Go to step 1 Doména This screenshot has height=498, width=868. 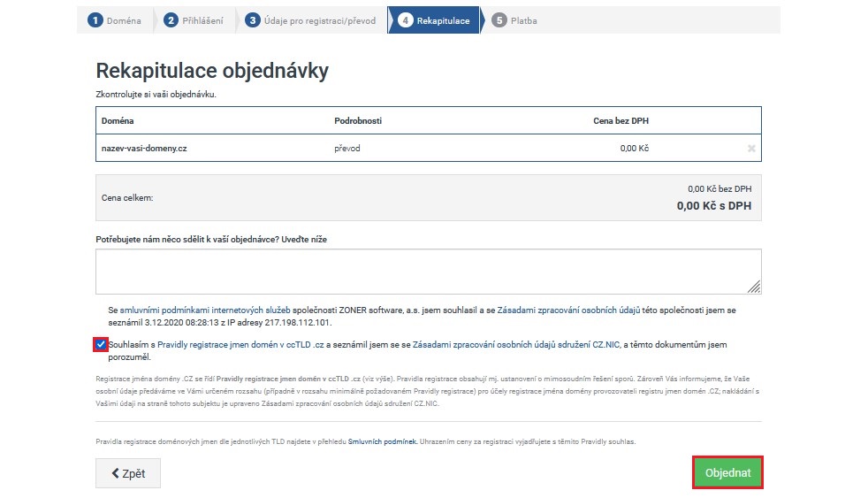pyautogui.click(x=116, y=20)
